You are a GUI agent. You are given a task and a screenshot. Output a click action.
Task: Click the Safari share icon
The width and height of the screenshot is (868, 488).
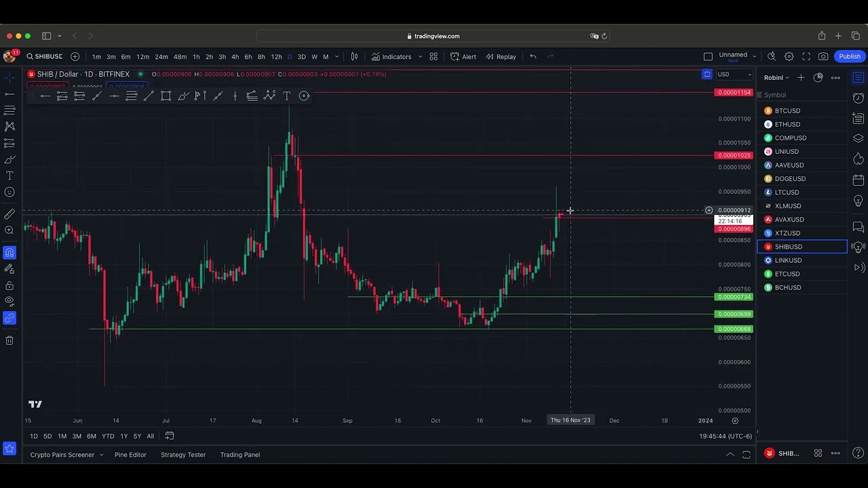(822, 36)
